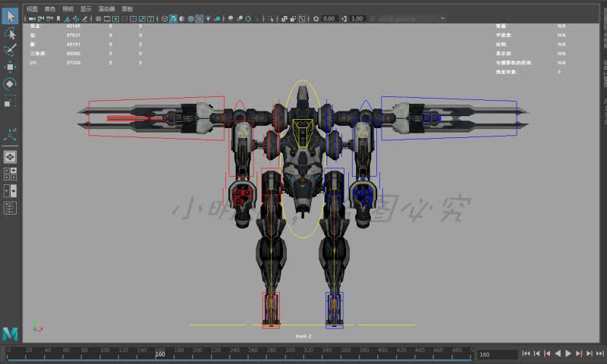Image resolution: width=607 pixels, height=364 pixels.
Task: Click the current frame field showing 160
Action: pos(497,354)
